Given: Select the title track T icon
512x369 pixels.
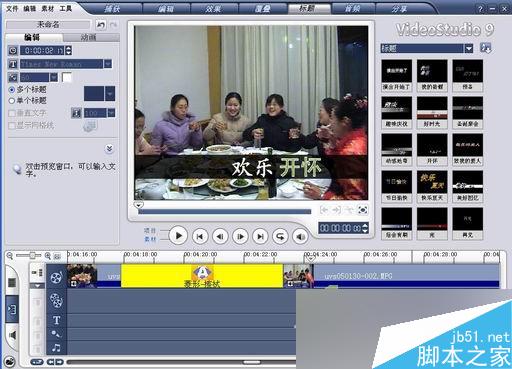Looking at the screenshot, I should (x=56, y=320).
